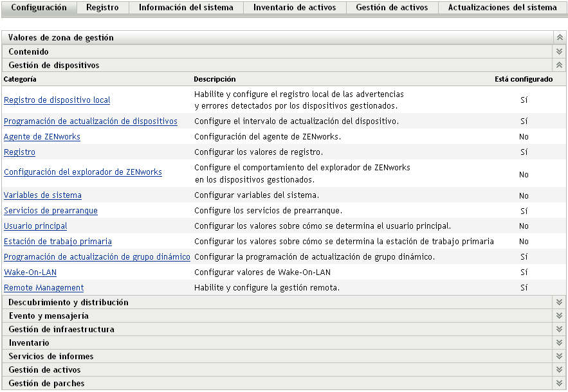
Task: Expand the Evento y mensajería section
Action: pos(559,316)
